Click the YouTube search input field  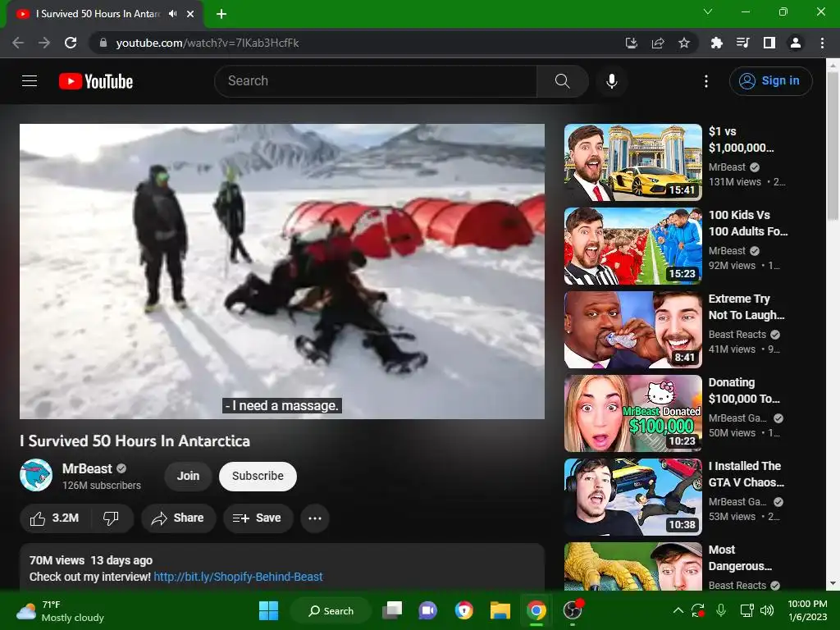(376, 81)
